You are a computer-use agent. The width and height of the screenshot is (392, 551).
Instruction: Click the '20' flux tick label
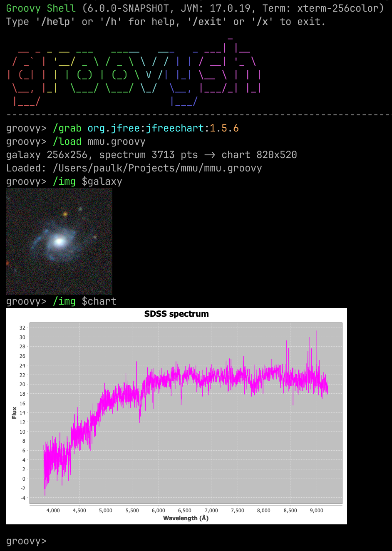(x=22, y=384)
